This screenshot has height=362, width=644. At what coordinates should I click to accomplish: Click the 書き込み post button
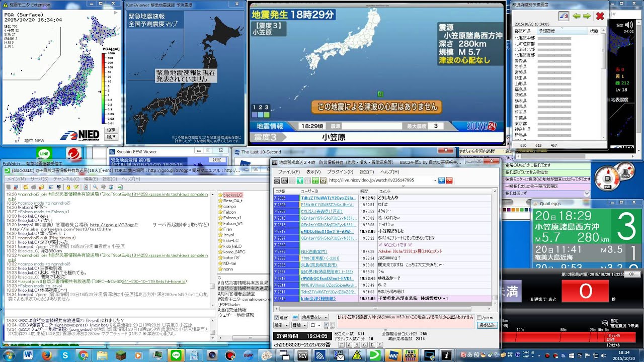coord(488,325)
